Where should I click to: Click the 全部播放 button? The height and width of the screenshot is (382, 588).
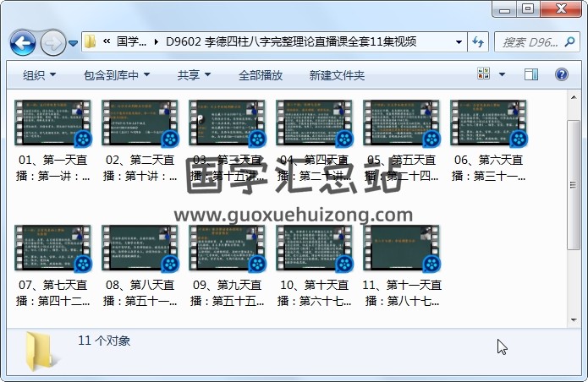261,75
